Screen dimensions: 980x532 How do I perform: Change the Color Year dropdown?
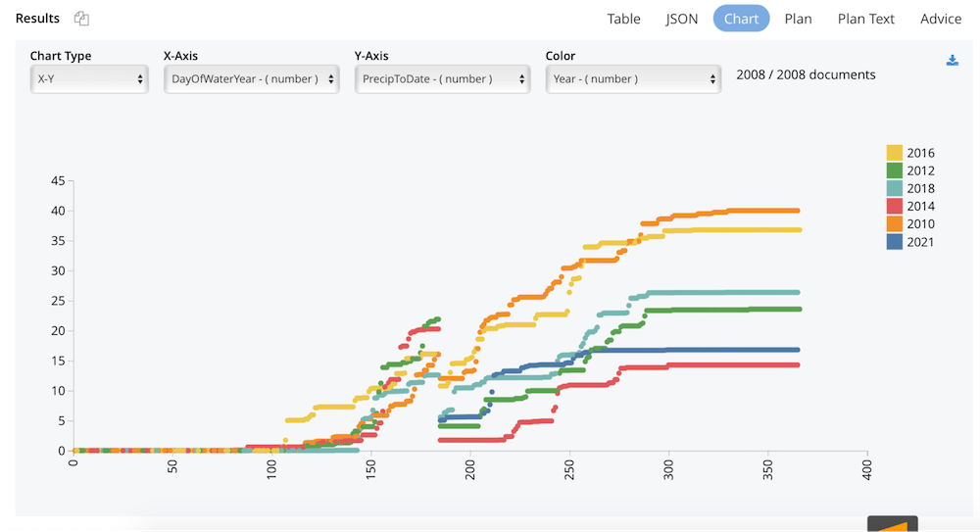click(633, 78)
